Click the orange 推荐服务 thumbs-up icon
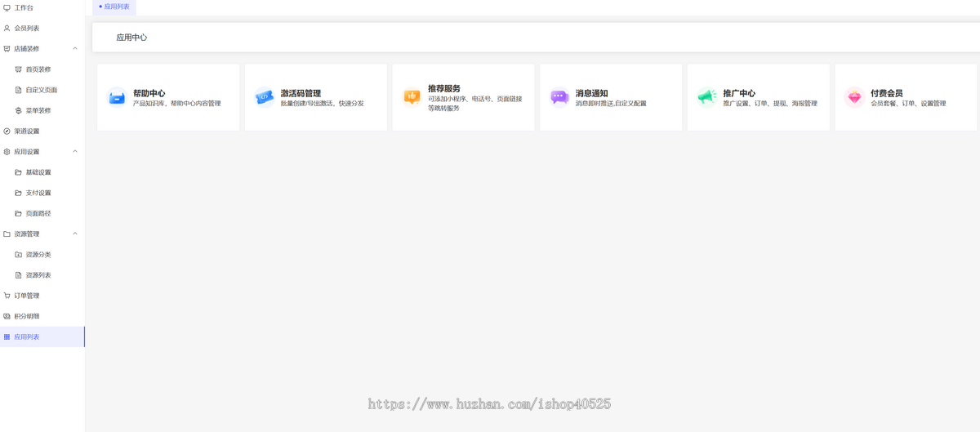Screen dimensions: 980x432 coord(412,97)
